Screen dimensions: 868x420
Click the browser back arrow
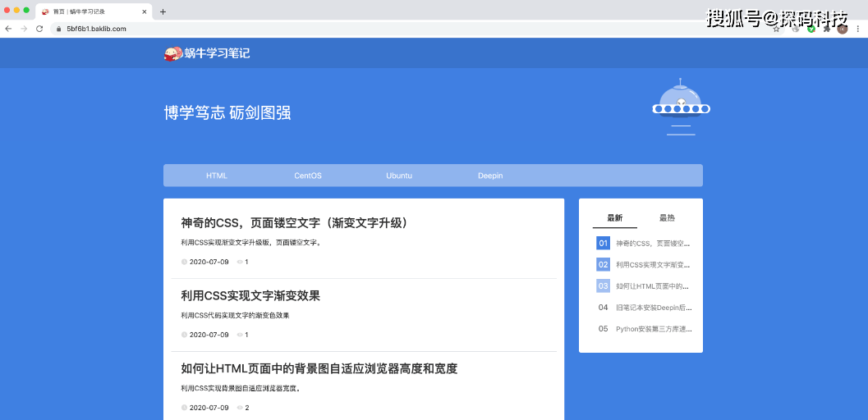pos(8,28)
